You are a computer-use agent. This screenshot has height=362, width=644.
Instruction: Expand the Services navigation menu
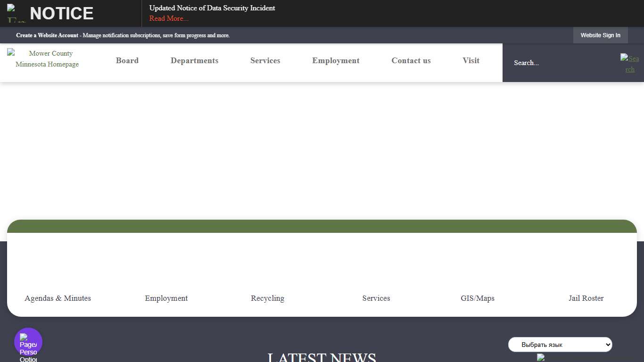point(265,60)
